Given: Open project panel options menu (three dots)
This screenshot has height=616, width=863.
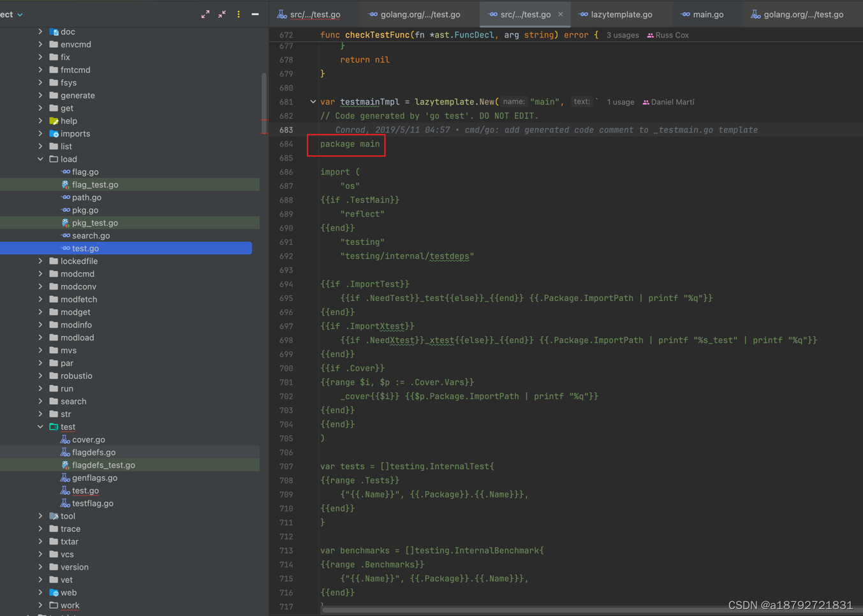Looking at the screenshot, I should point(239,14).
